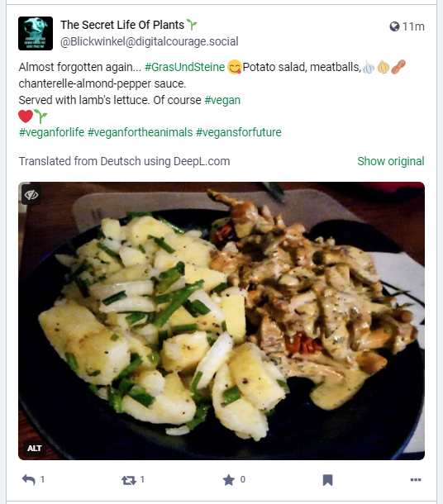Hide the image using the eye-slash icon

(x=31, y=194)
